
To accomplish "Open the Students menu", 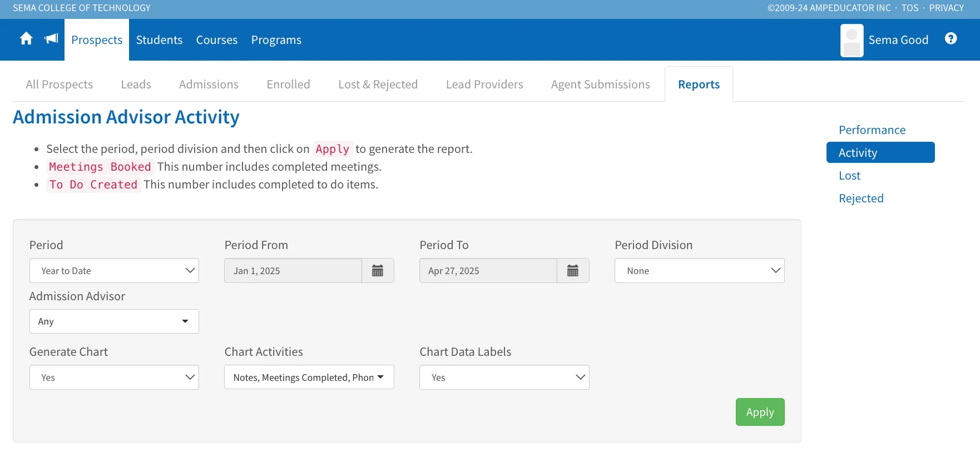I will coord(159,40).
